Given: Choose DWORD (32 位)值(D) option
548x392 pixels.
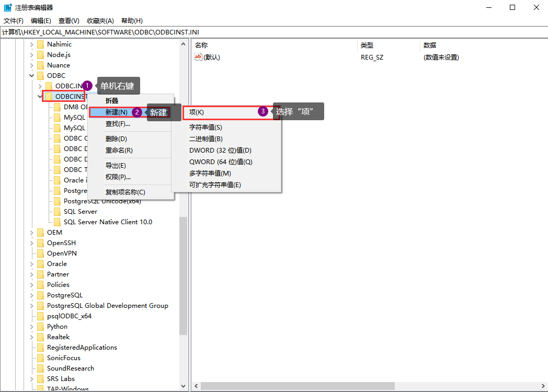Looking at the screenshot, I should pyautogui.click(x=226, y=151).
